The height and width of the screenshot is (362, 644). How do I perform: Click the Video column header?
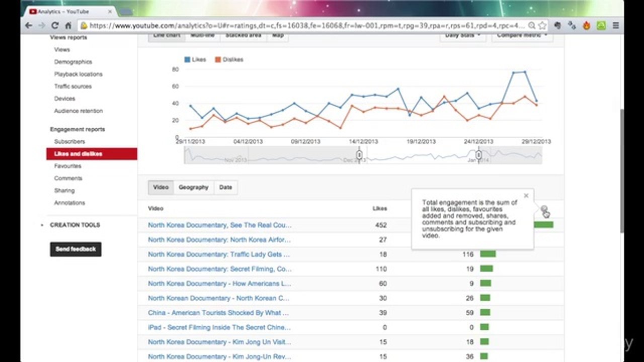point(155,208)
